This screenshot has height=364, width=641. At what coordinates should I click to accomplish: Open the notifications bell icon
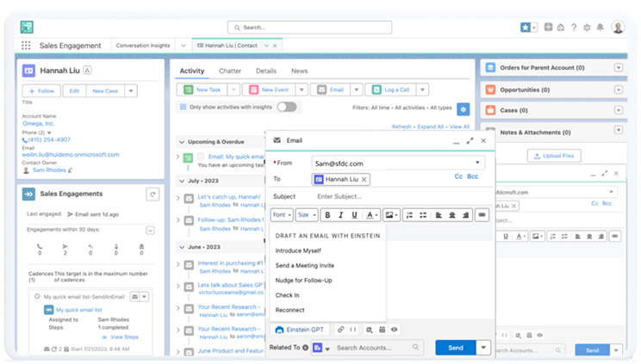pyautogui.click(x=599, y=28)
